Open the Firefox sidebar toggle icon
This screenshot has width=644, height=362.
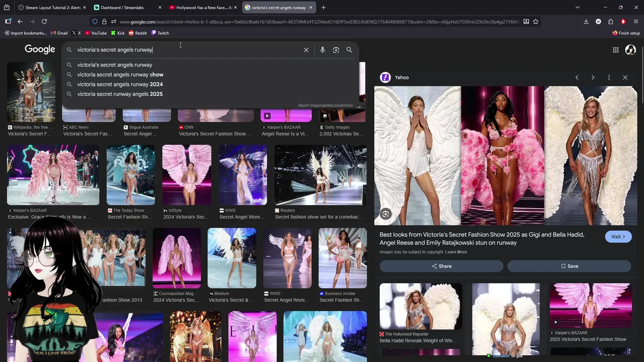tap(8, 22)
